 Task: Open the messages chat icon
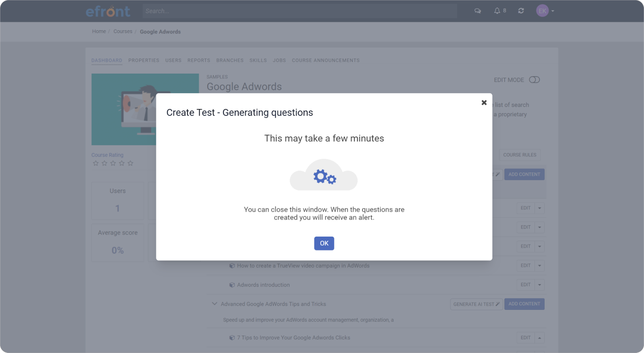(x=478, y=11)
